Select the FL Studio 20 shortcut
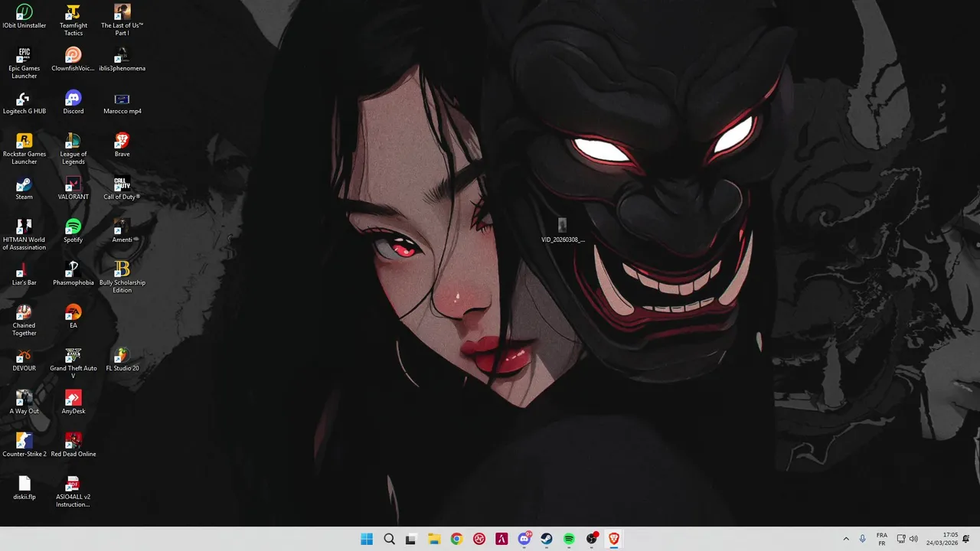Image resolution: width=980 pixels, height=551 pixels. [122, 360]
